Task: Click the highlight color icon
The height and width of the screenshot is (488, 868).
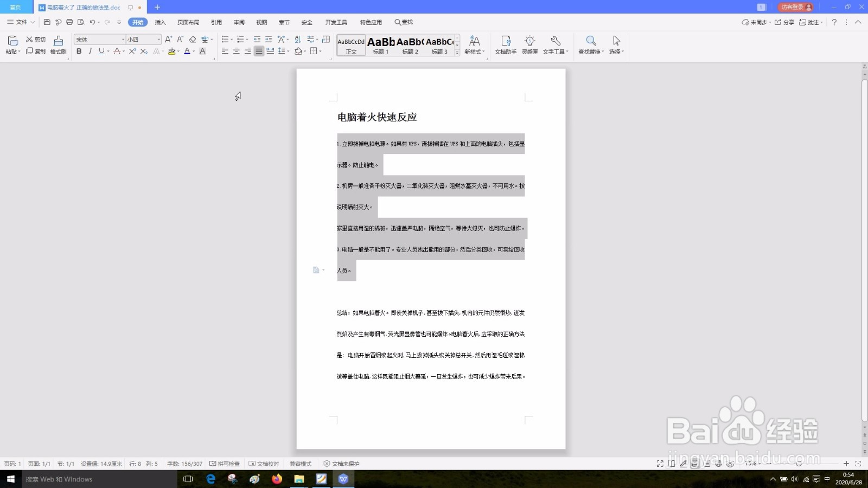Action: (x=173, y=52)
